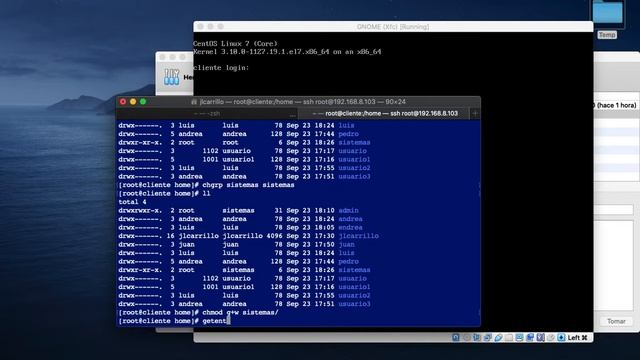This screenshot has height=360, width=640.
Task: Click the total 4 line in terminal
Action: (x=132, y=202)
